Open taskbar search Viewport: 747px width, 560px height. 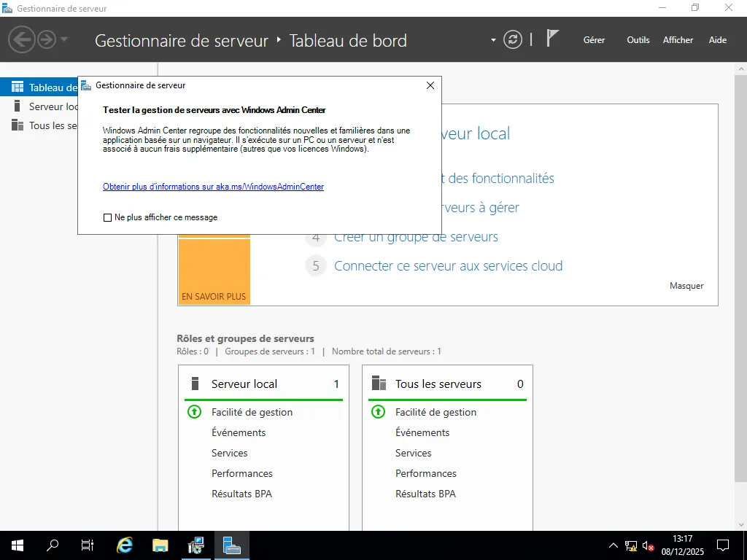(53, 545)
